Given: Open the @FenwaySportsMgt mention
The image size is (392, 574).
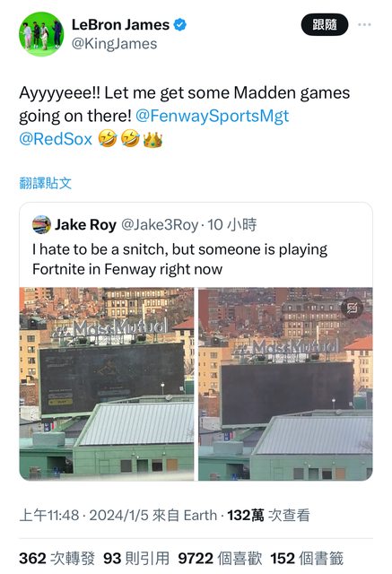Looking at the screenshot, I should pyautogui.click(x=212, y=116).
